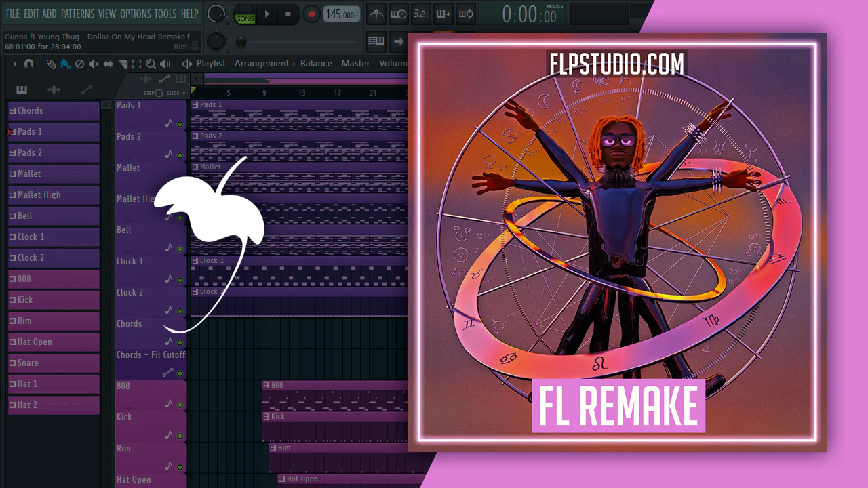This screenshot has height=488, width=868.
Task: Click the speaker icon before Playlist title
Action: coord(187,64)
